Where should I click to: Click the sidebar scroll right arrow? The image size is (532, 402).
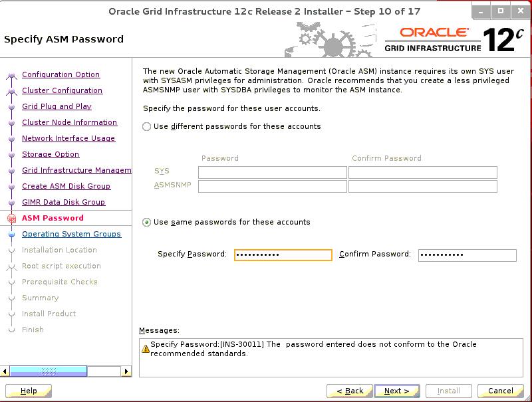coord(126,371)
